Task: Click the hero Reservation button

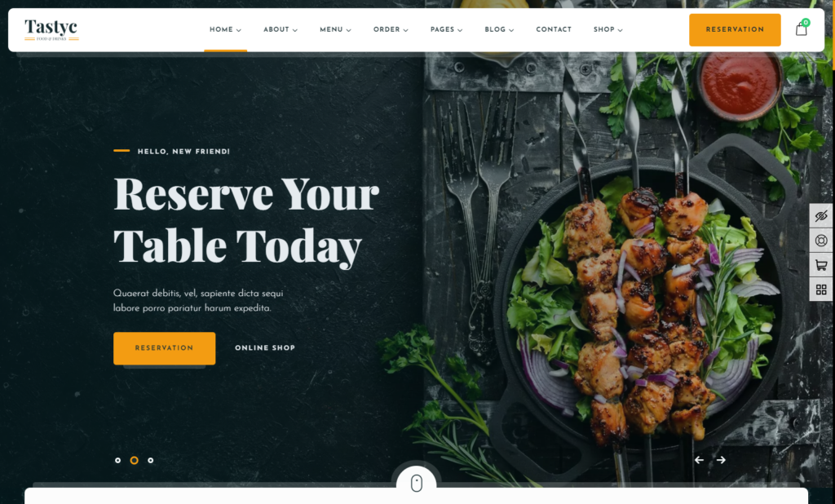Action: [165, 348]
